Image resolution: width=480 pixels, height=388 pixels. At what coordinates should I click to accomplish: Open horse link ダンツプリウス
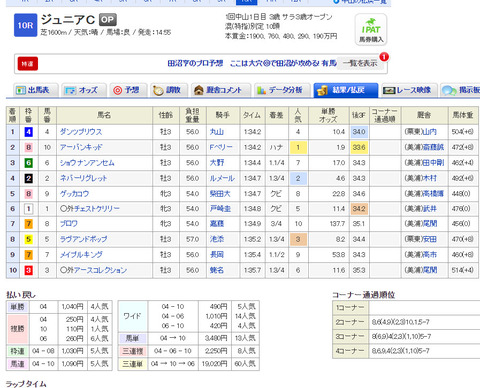coord(81,132)
